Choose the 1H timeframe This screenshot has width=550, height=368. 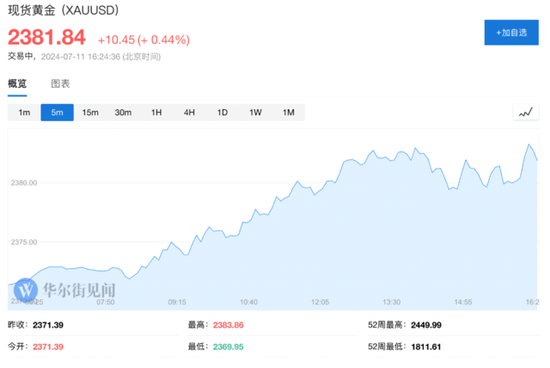(x=156, y=113)
